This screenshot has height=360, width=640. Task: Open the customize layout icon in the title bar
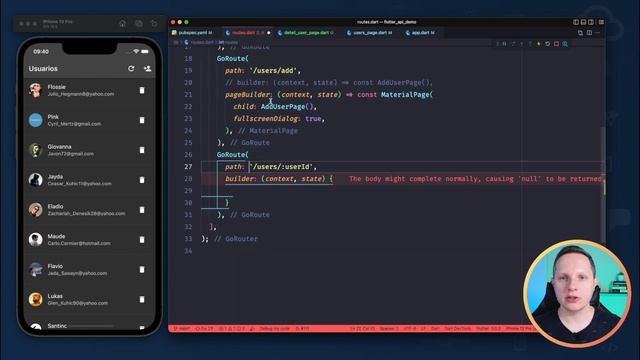[x=601, y=22]
